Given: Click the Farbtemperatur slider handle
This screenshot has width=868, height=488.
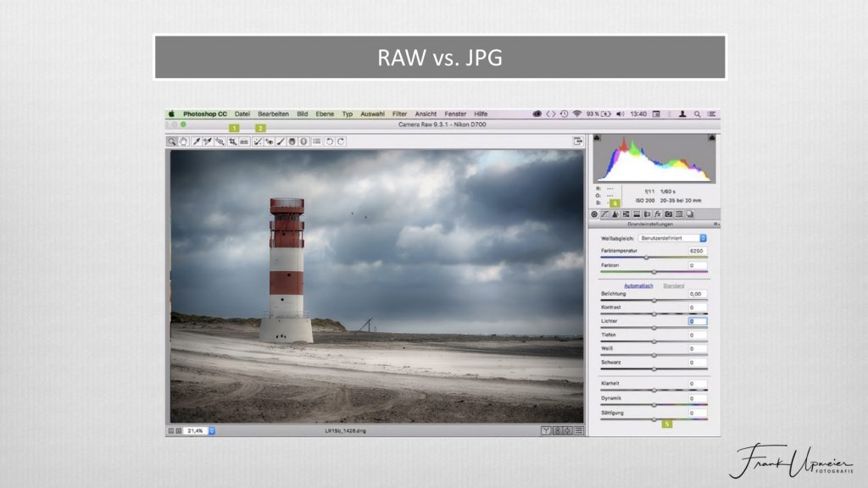Looking at the screenshot, I should (646, 258).
